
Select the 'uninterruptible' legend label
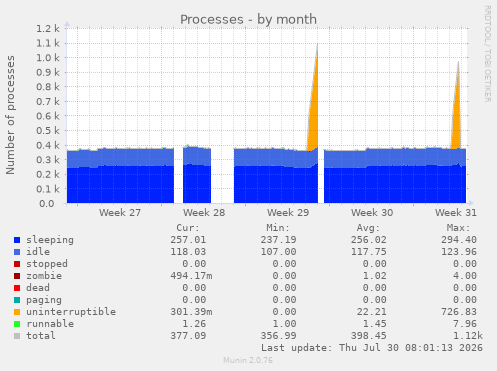[71, 312]
